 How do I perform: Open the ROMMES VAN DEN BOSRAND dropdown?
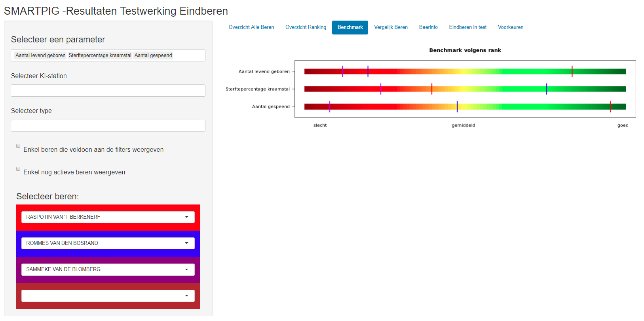click(x=108, y=243)
